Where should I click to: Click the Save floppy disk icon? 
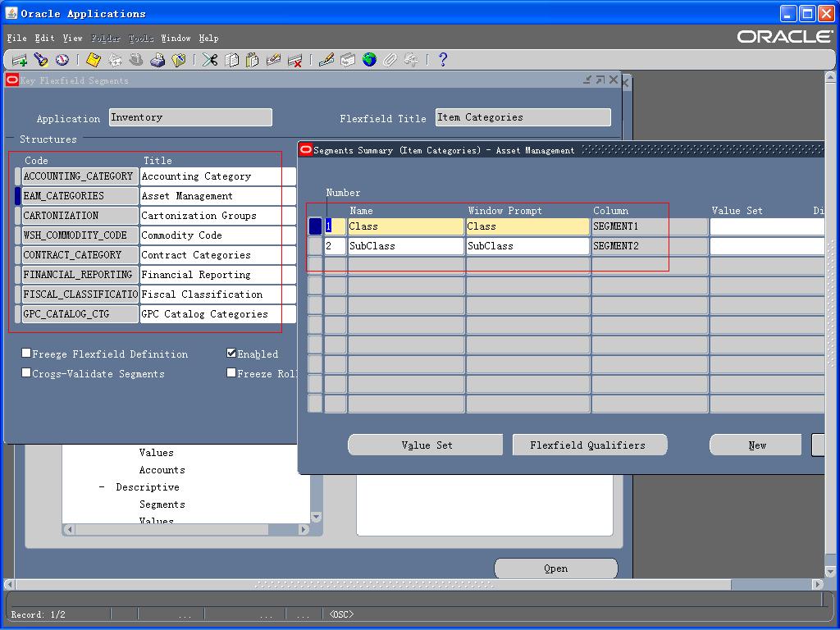pyautogui.click(x=94, y=60)
